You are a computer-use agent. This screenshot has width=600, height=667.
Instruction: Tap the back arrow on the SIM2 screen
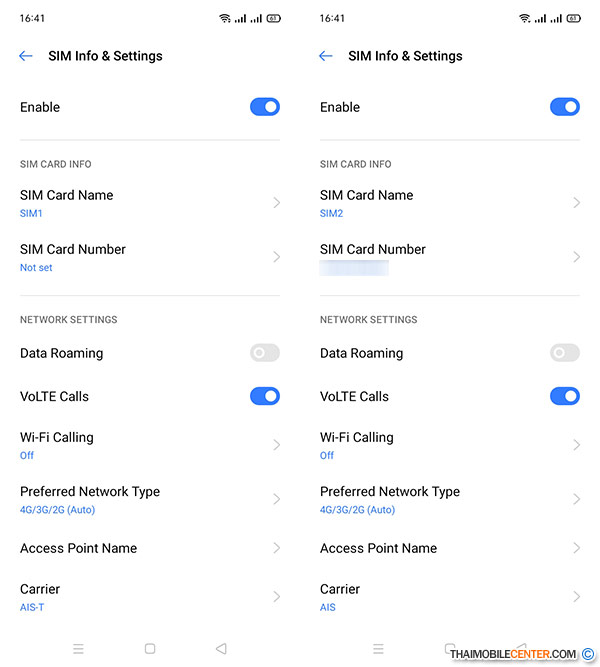pos(326,57)
